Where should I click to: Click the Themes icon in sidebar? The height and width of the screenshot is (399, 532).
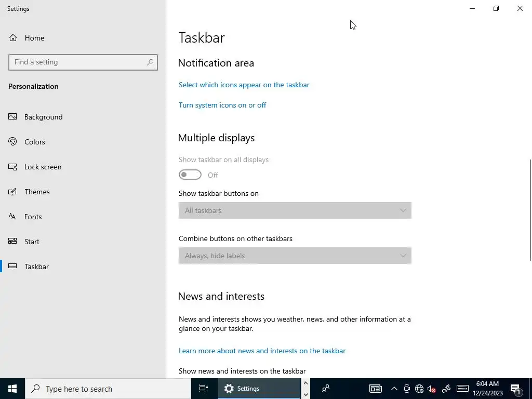coord(12,192)
